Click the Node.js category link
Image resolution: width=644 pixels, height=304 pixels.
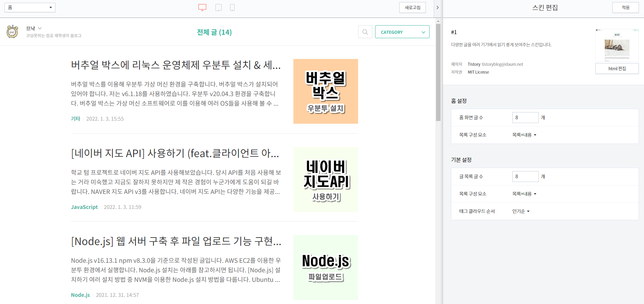80,295
